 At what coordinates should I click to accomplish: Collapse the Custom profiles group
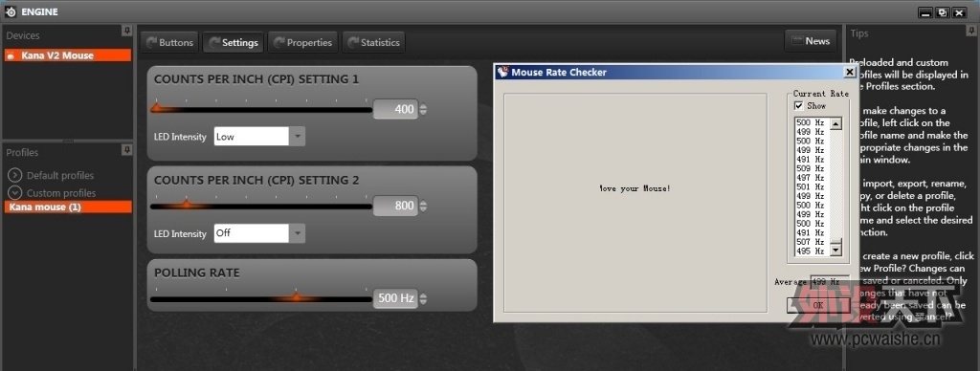pos(15,193)
